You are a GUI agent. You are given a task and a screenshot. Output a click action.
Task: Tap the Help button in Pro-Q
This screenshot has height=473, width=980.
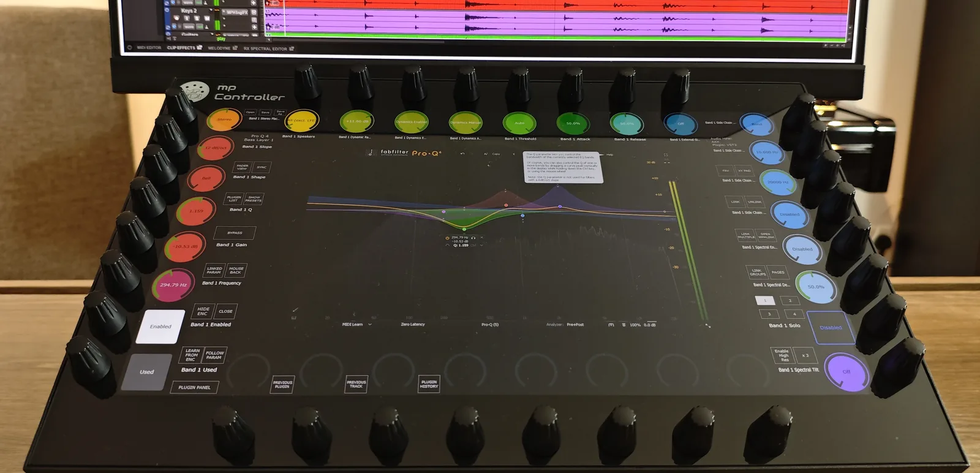(x=609, y=154)
